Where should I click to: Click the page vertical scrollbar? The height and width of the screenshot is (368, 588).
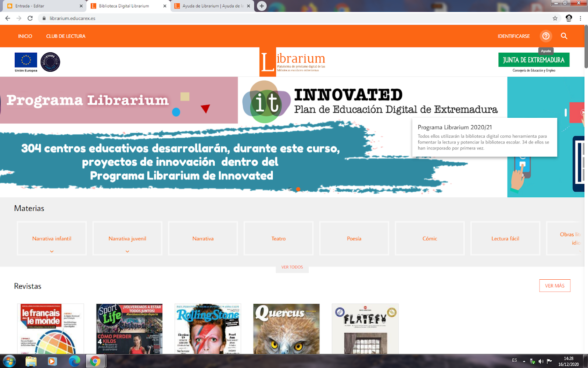coord(586,47)
